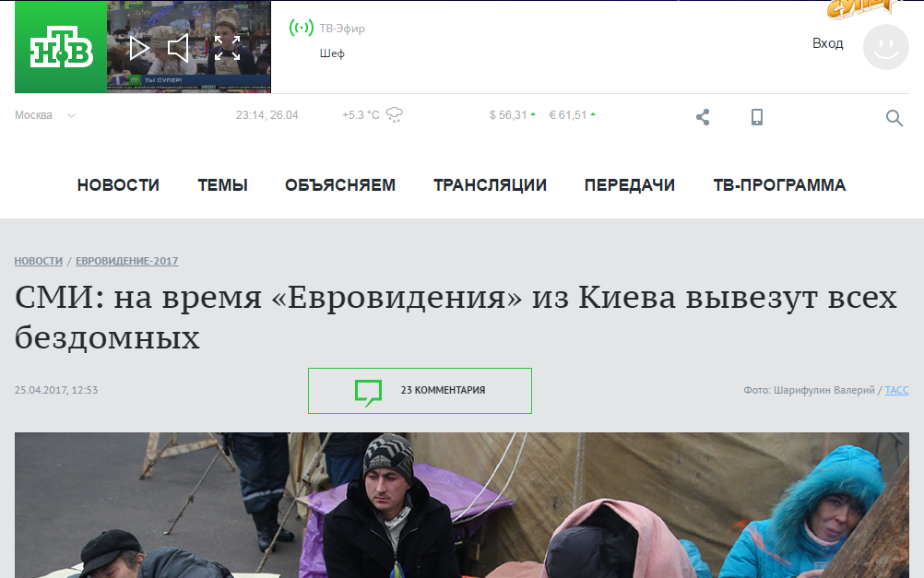Image resolution: width=924 pixels, height=578 pixels.
Task: Open the mobile version icon
Action: tap(757, 117)
